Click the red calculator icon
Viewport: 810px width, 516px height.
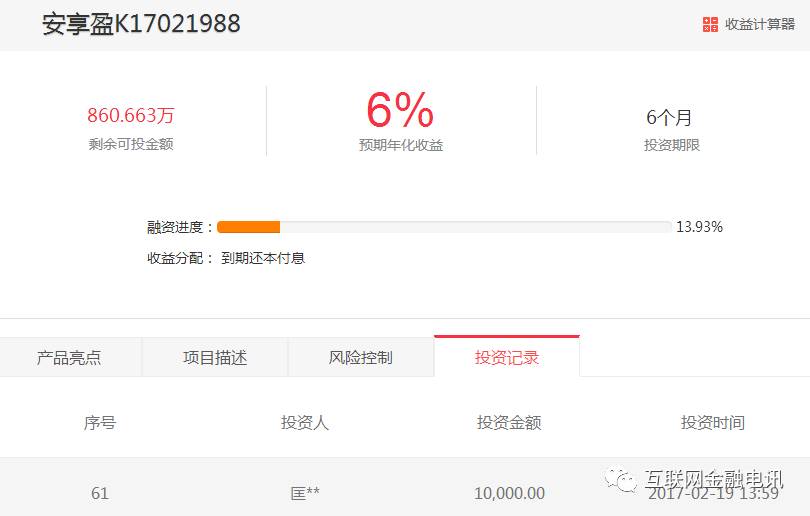(710, 24)
